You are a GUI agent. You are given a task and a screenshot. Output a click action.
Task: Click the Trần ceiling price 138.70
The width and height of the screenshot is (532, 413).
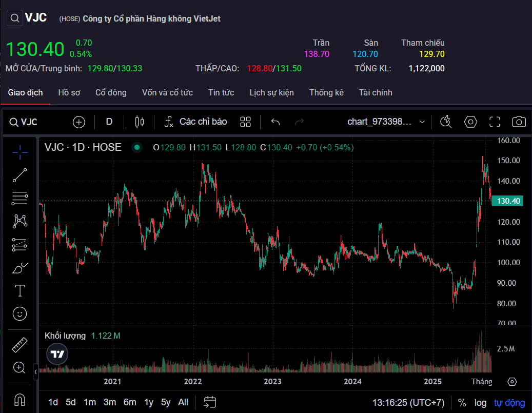point(317,54)
